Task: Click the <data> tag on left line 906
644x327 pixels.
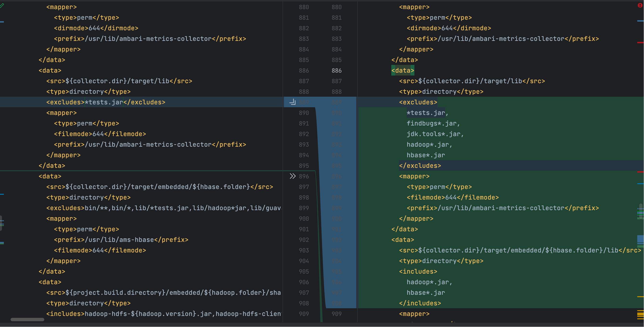Action: click(x=50, y=282)
